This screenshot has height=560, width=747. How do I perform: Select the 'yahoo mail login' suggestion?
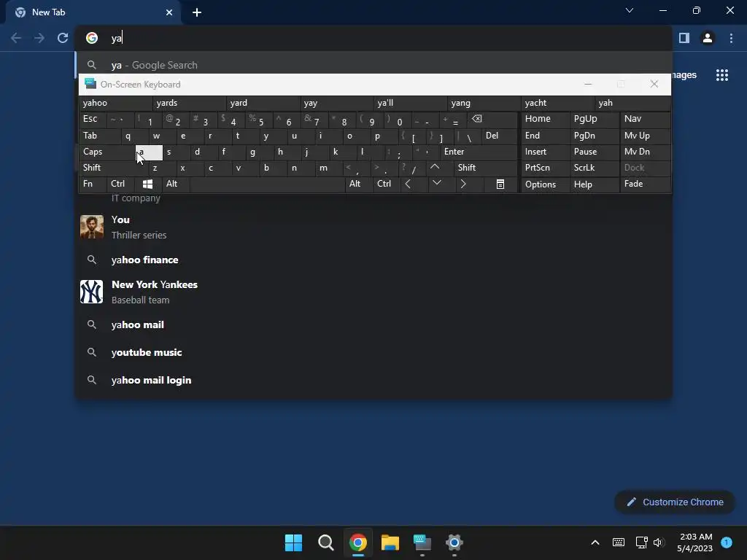coord(374,380)
